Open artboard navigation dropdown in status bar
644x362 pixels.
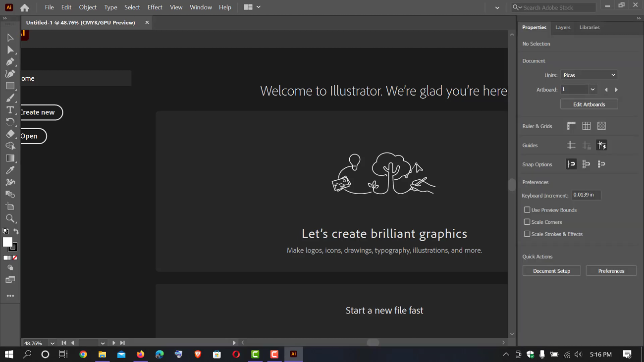(x=103, y=343)
